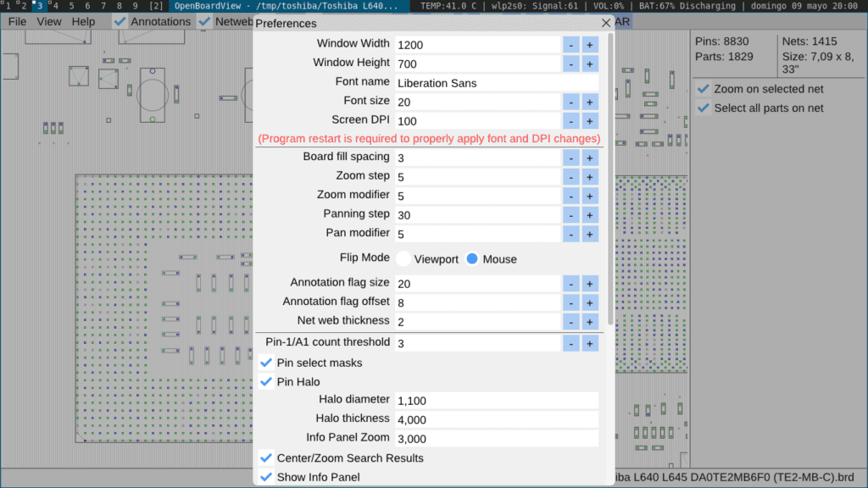Edit the Panning step field
This screenshot has width=868, height=488.
478,215
